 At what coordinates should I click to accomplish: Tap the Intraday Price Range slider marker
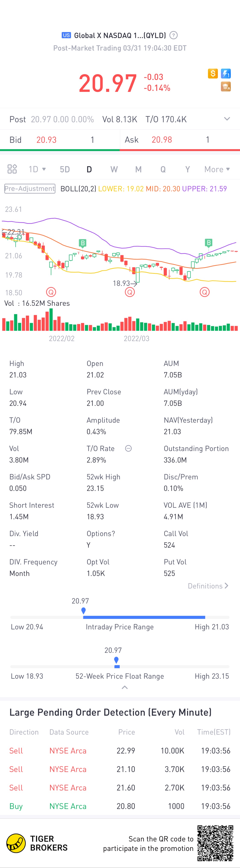click(x=83, y=611)
